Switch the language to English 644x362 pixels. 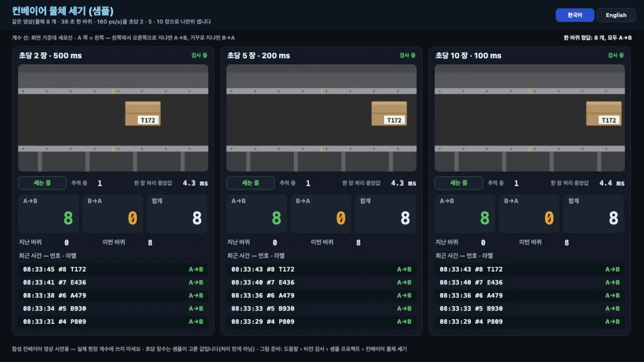(x=616, y=15)
